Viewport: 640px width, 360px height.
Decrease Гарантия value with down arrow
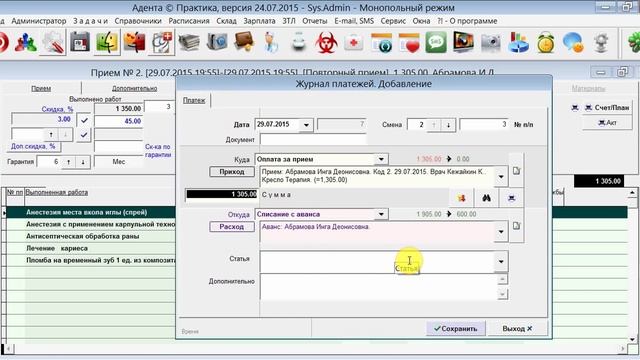tap(83, 162)
